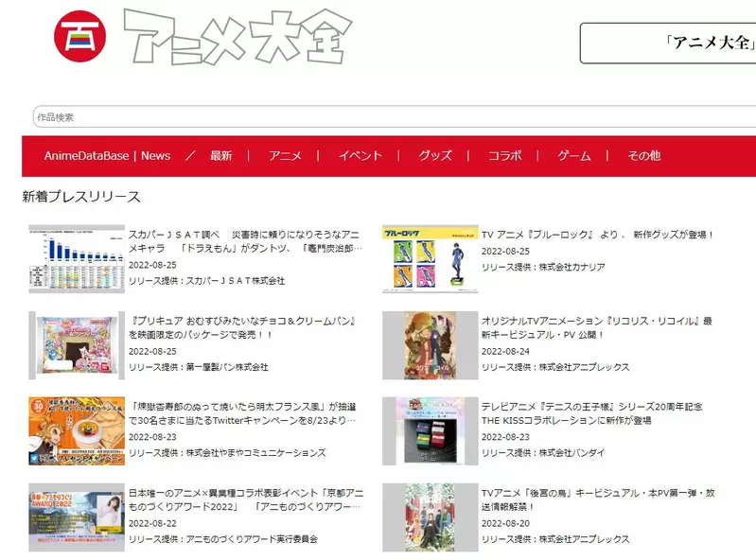Image resolution: width=756 pixels, height=560 pixels.
Task: Open TVアニメ『ブルーロック』新作グッズ article
Action: click(597, 235)
